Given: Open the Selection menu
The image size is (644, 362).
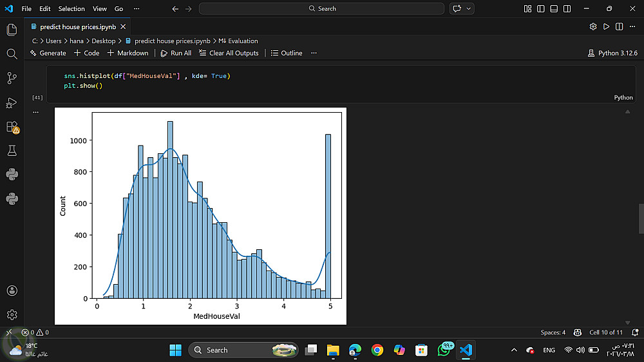Looking at the screenshot, I should (x=71, y=8).
